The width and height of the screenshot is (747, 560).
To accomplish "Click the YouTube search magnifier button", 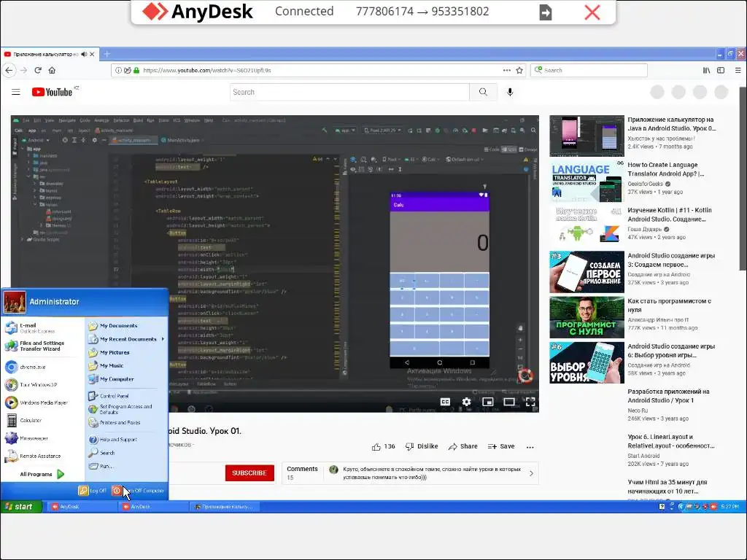I will tap(483, 92).
